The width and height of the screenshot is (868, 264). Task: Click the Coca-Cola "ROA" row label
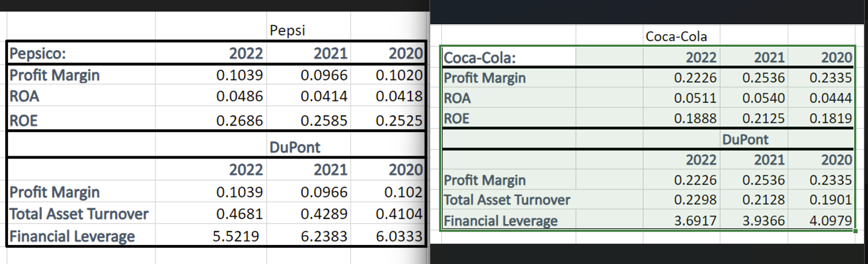click(x=457, y=98)
